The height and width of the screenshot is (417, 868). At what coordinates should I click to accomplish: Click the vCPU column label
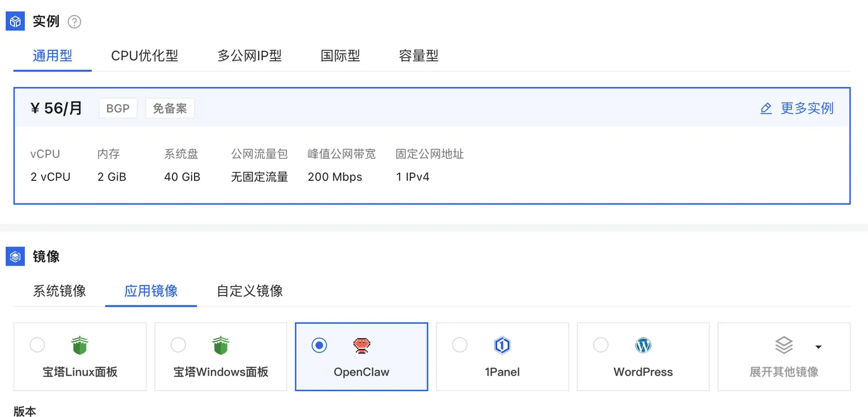click(45, 154)
